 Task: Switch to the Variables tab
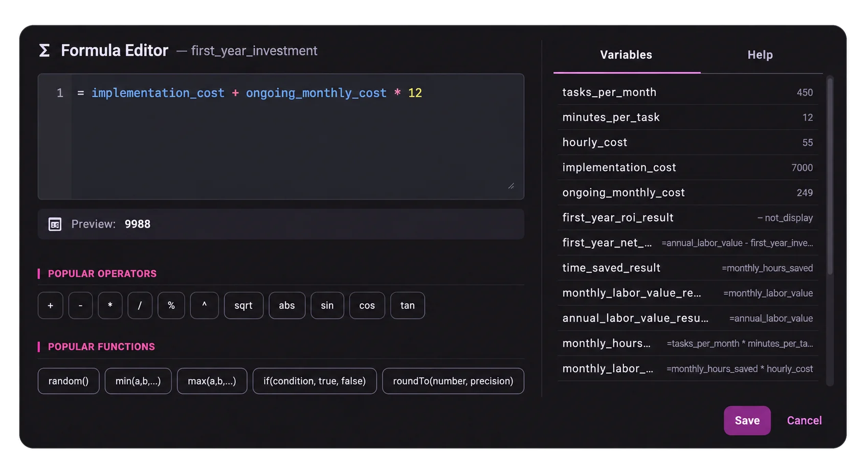(627, 55)
